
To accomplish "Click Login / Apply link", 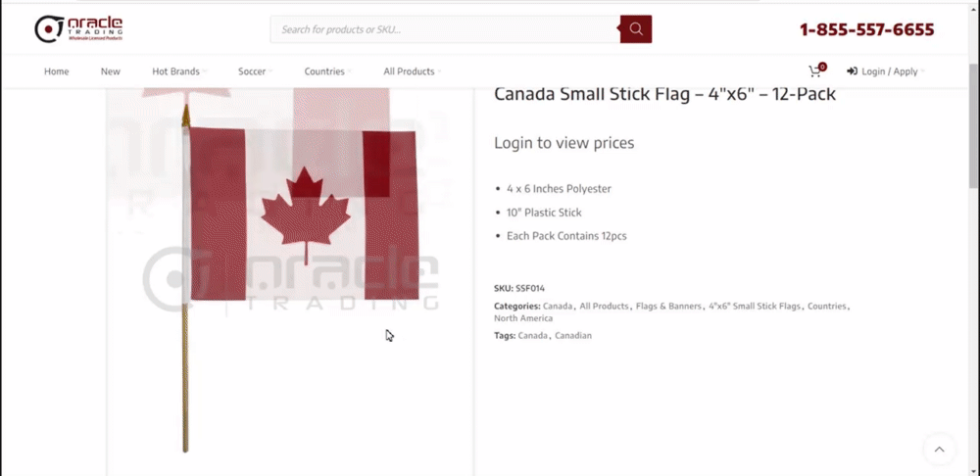I will 889,71.
